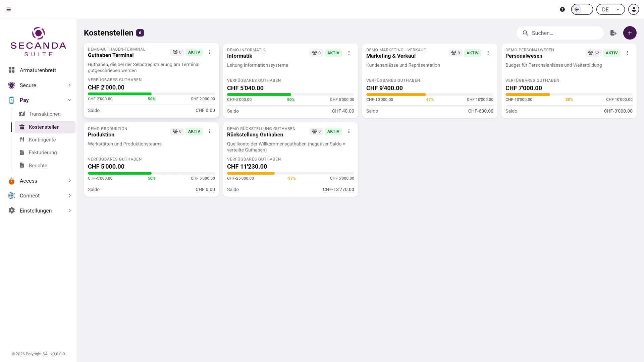The width and height of the screenshot is (644, 362).
Task: Add a new Kostenstelle with plus button
Action: click(x=630, y=33)
